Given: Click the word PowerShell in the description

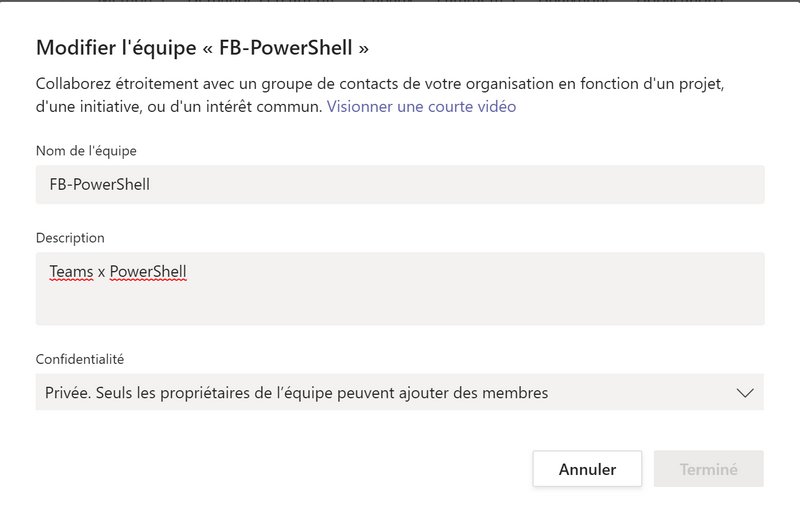Looking at the screenshot, I should (148, 271).
